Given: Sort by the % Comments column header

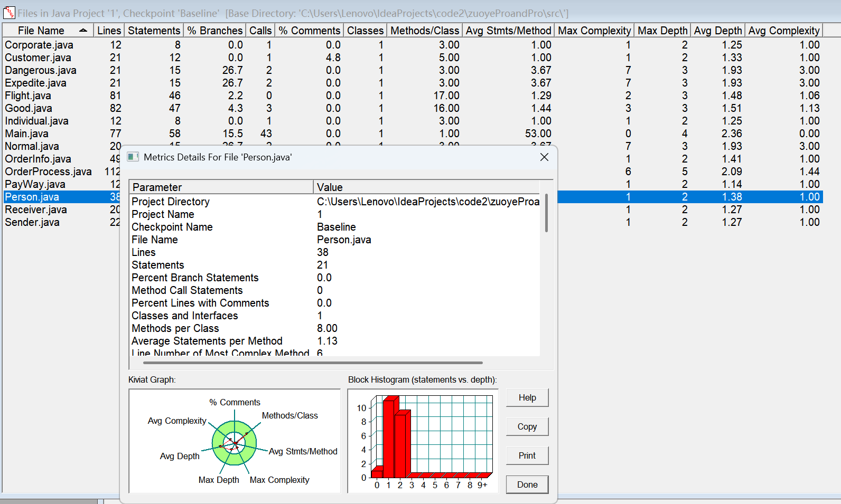Looking at the screenshot, I should coord(310,31).
